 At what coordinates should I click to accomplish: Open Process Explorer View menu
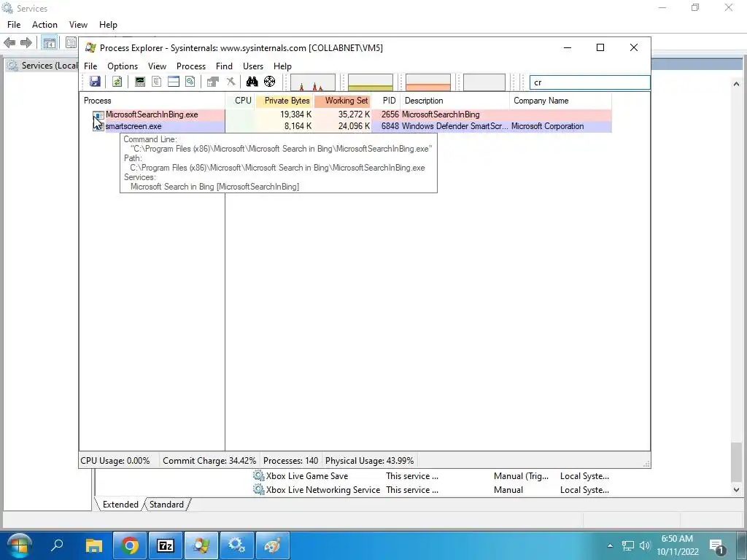tap(158, 66)
